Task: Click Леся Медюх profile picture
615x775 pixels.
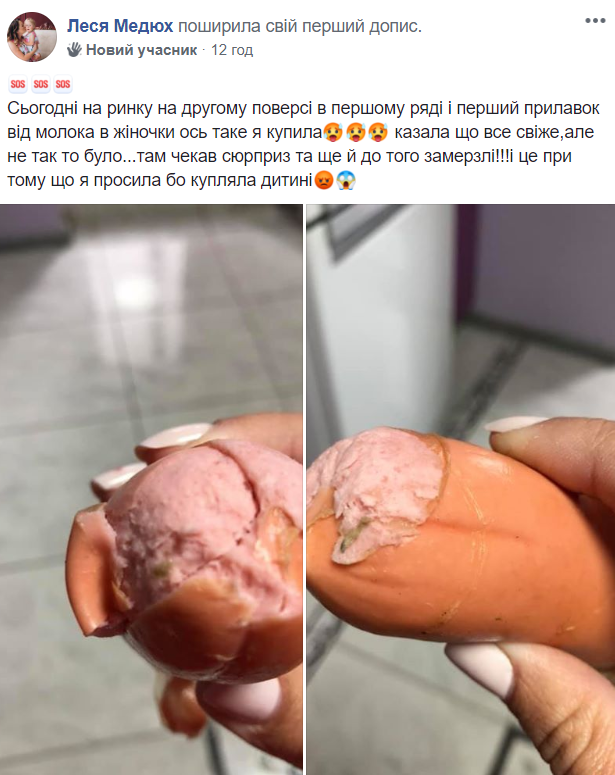Action: pos(32,37)
